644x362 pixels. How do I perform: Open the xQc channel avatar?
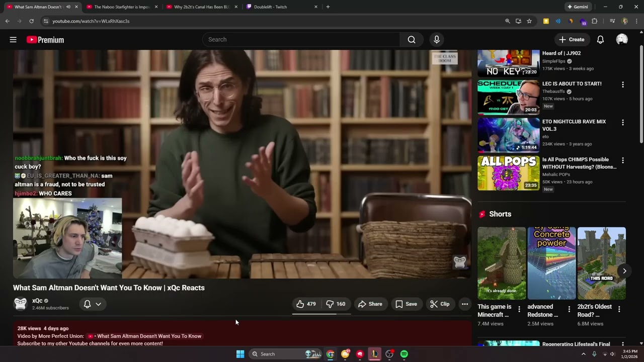[x=20, y=304]
